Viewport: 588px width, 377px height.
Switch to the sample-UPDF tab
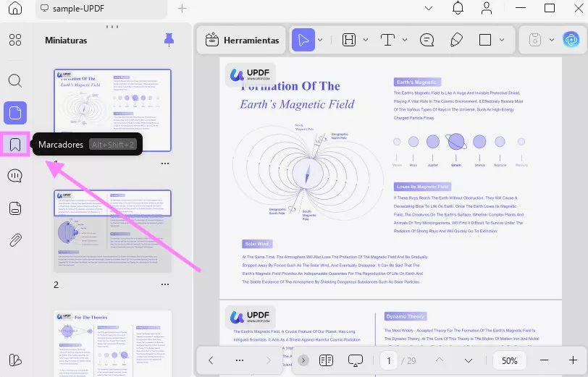[101, 9]
